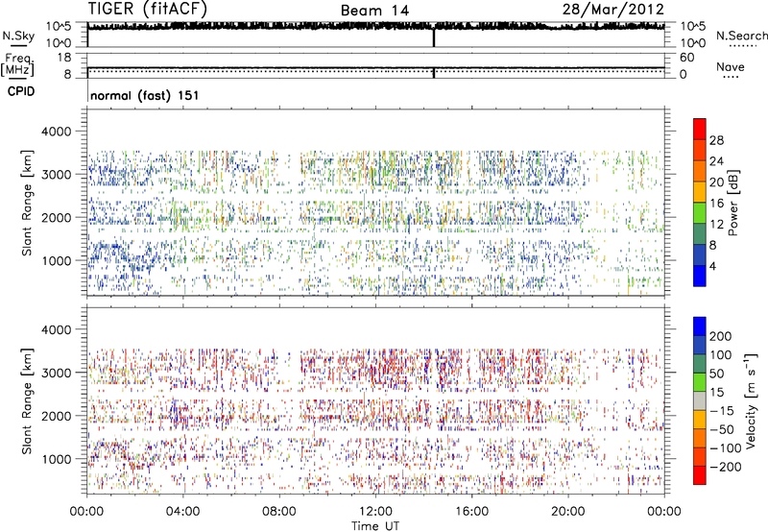Click the red bottom of the velocity color bar
The image size is (768, 532).
click(x=700, y=475)
